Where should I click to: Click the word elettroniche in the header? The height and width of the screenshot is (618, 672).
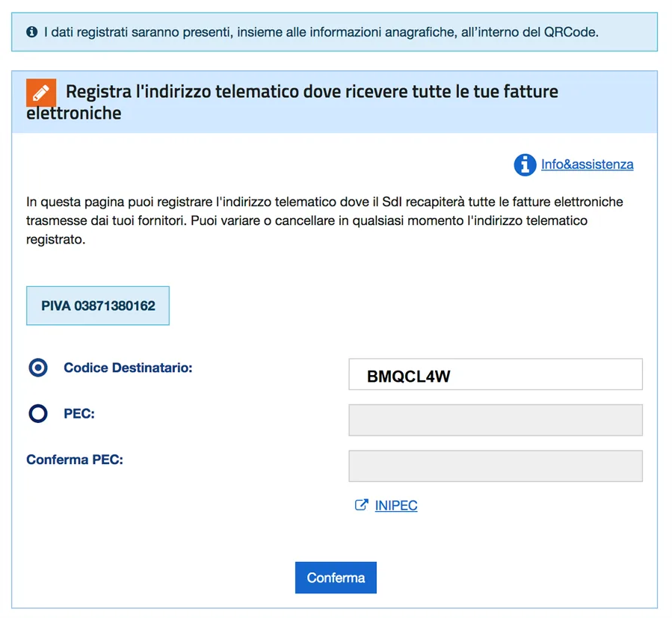pyautogui.click(x=73, y=114)
